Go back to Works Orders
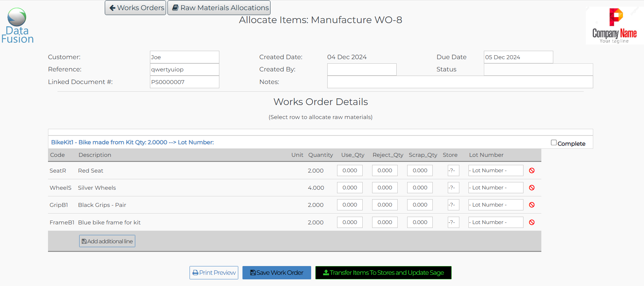644x286 pixels. click(x=136, y=8)
